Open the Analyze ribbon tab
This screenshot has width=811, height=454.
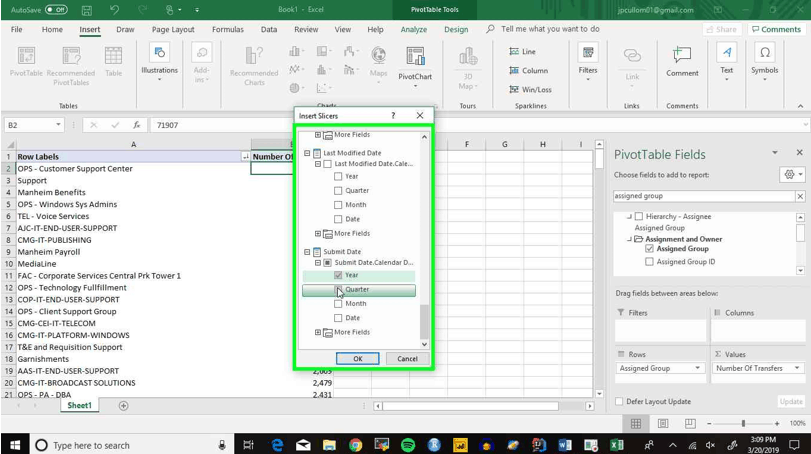tap(414, 29)
